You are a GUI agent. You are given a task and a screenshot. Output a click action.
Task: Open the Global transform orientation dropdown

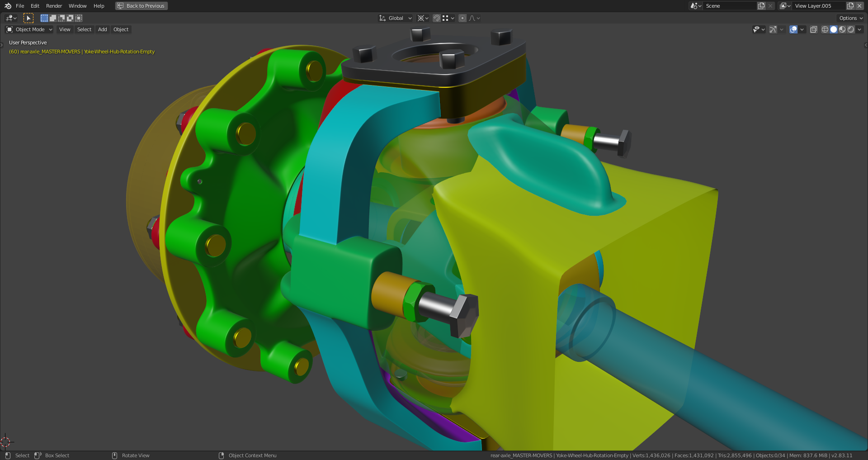(x=396, y=18)
